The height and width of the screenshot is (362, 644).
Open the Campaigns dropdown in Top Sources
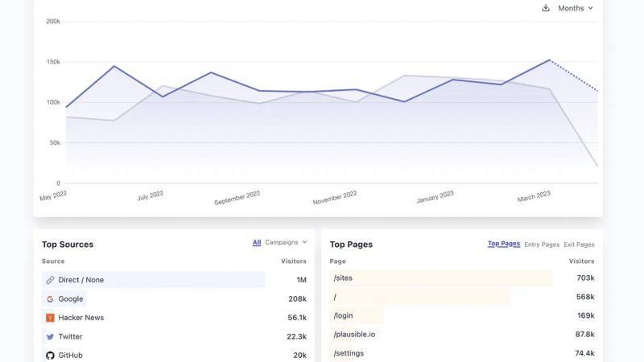[286, 242]
